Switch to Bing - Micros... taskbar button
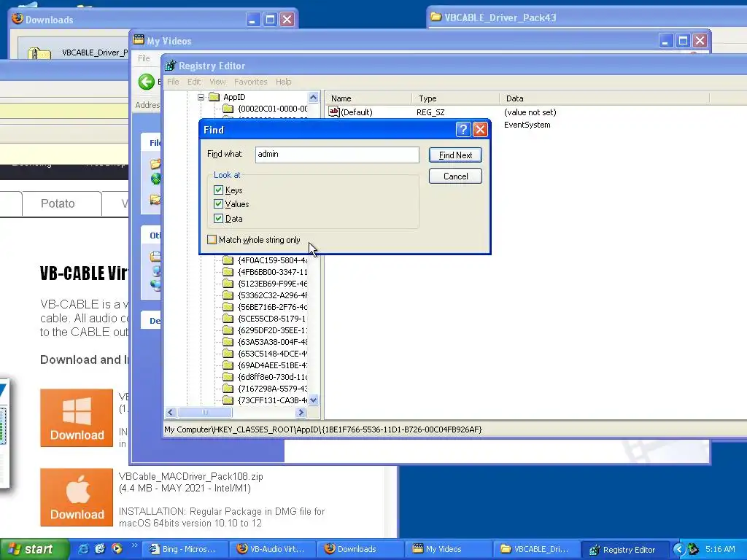 coord(184,549)
